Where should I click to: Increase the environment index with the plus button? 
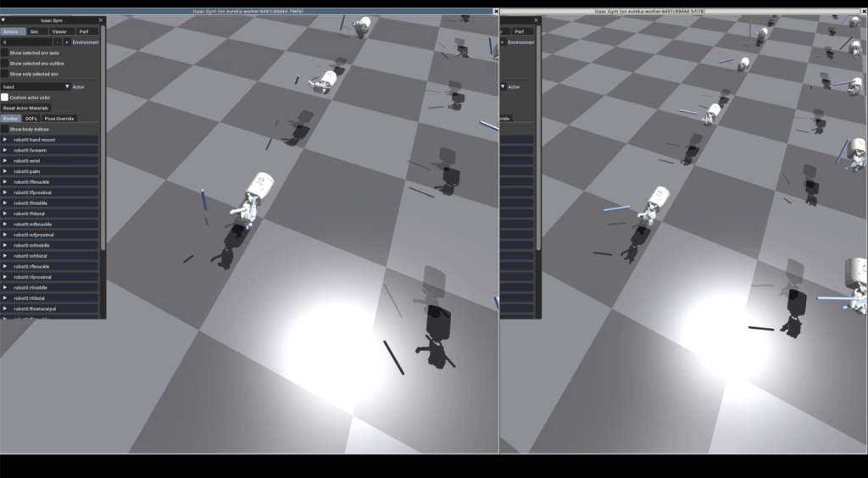tap(66, 42)
